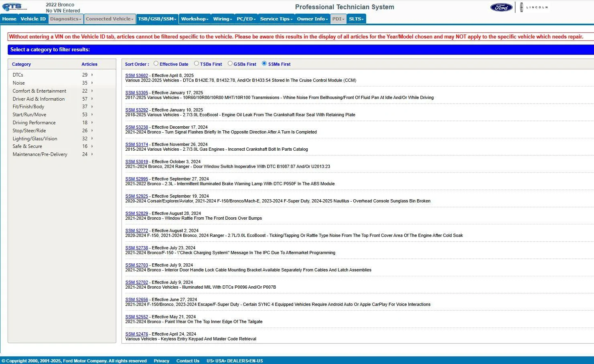
Task: Click the Ford oval logo
Action: coord(501,7)
